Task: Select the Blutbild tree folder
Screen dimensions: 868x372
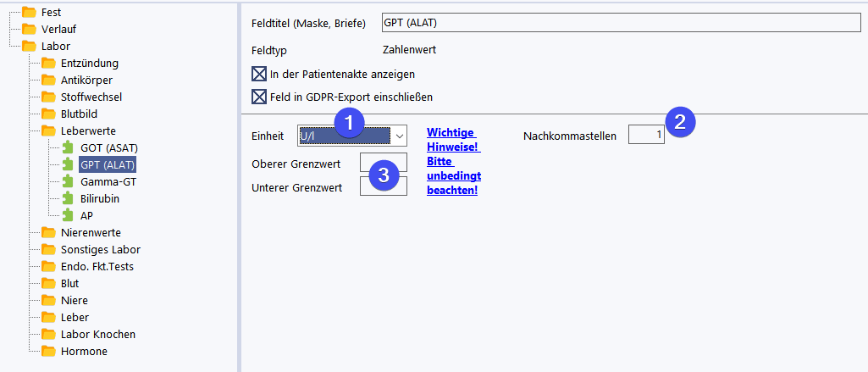Action: click(x=84, y=114)
